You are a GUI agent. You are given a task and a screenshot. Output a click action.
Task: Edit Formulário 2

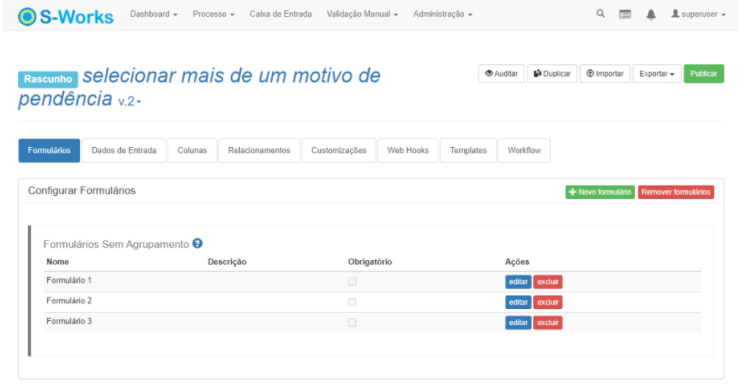[x=518, y=302]
